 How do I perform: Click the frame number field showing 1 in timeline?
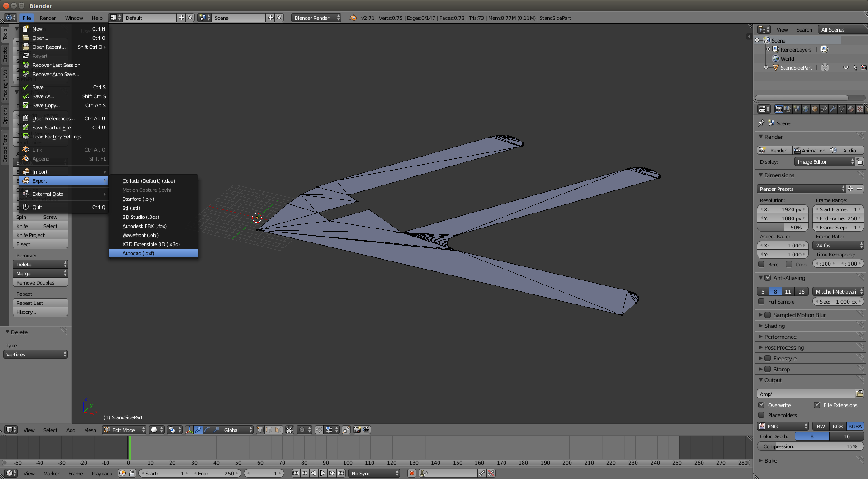(264, 473)
